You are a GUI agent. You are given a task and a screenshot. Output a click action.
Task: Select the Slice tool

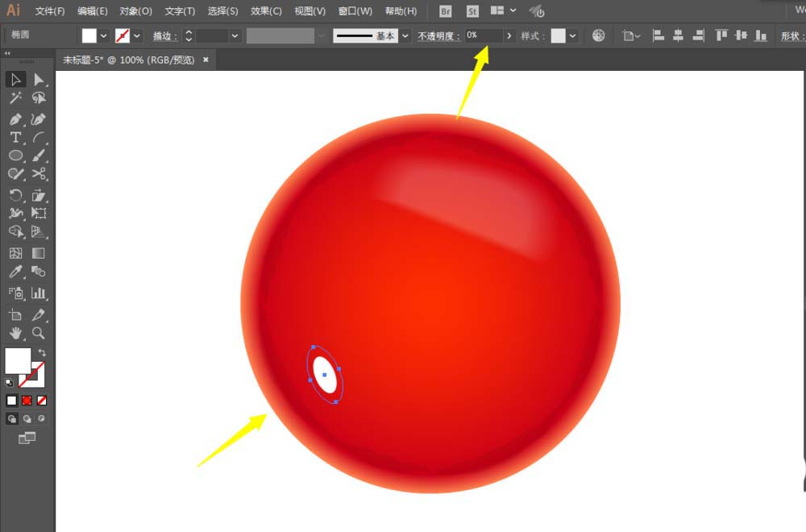coord(39,314)
